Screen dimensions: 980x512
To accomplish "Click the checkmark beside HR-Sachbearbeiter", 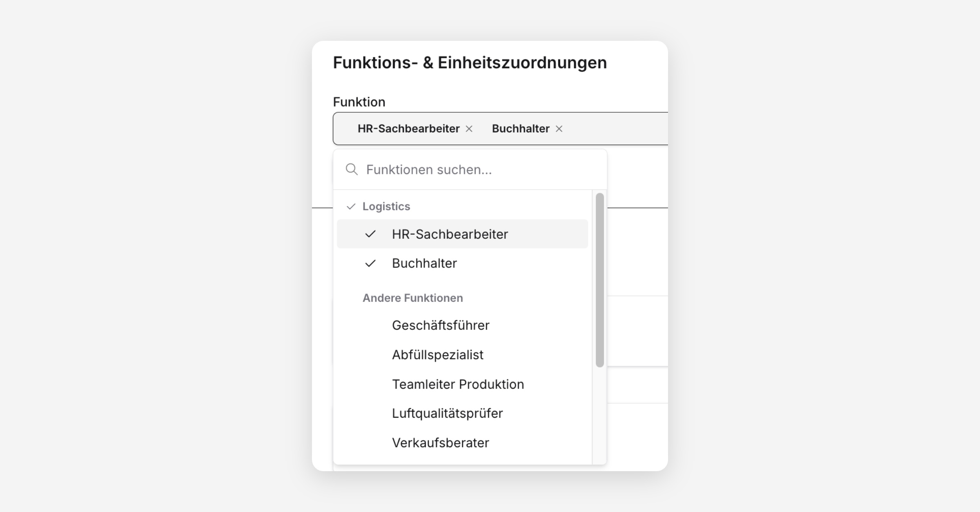I will (370, 234).
